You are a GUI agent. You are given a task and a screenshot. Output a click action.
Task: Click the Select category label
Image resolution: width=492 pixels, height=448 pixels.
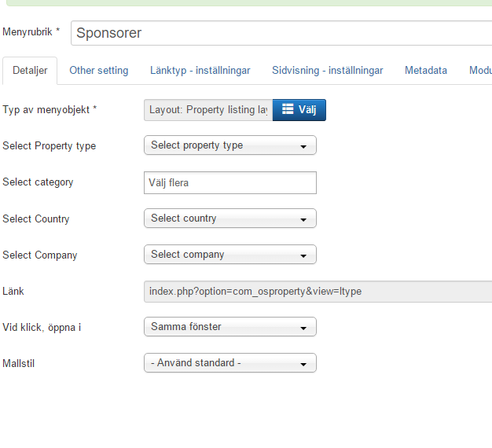click(38, 182)
